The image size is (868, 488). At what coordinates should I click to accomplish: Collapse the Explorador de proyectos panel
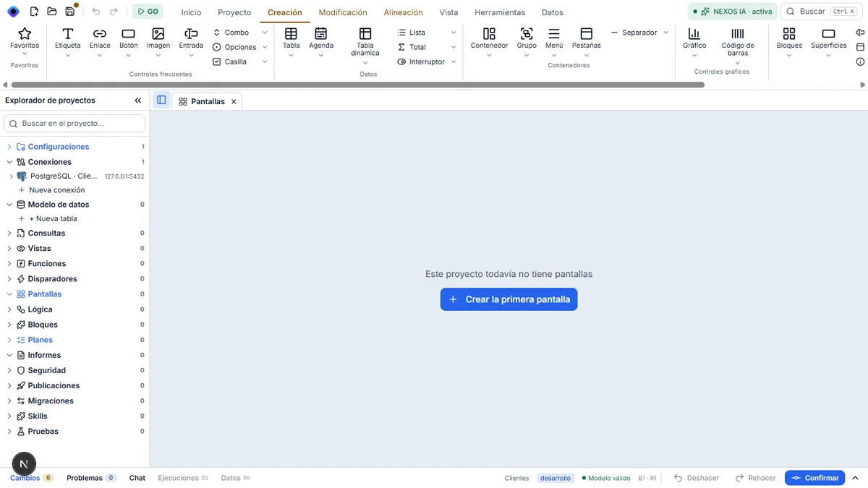click(138, 100)
